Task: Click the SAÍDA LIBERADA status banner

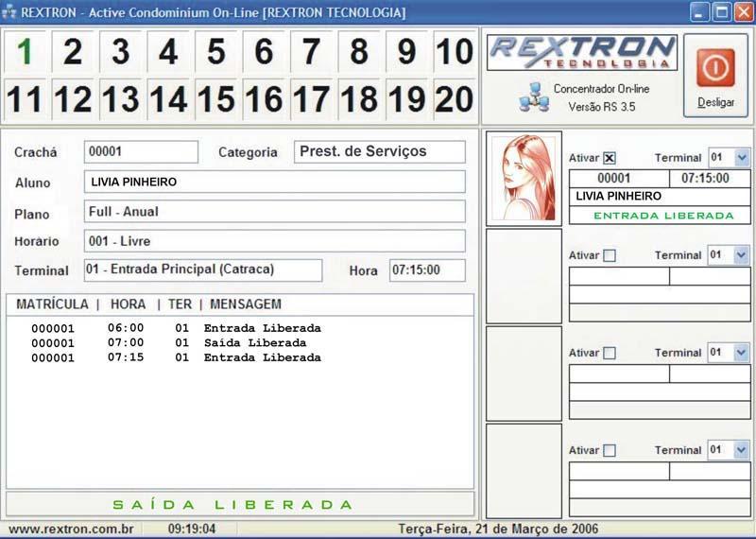Action: tap(240, 505)
